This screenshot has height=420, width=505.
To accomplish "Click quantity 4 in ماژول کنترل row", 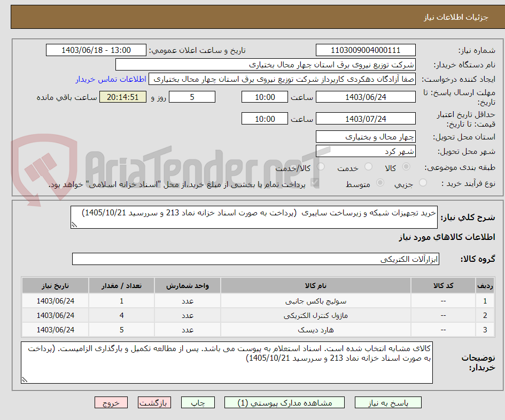I will [x=121, y=315].
